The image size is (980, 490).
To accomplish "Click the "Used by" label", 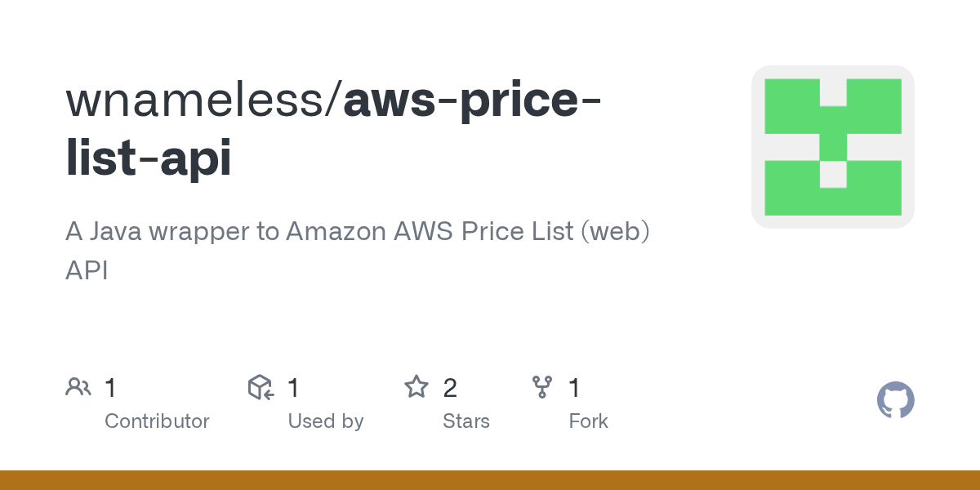I will coord(325,421).
